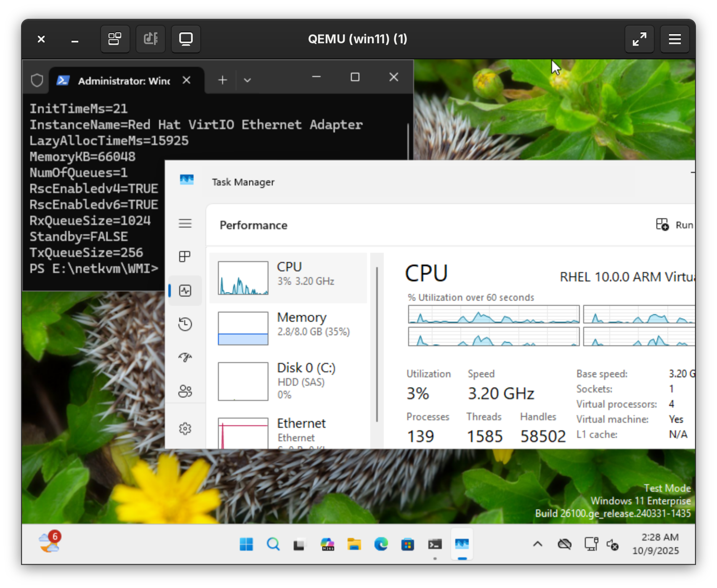Viewport: 717px width, 588px height.
Task: Select Memory in the performance list
Action: tap(288, 328)
